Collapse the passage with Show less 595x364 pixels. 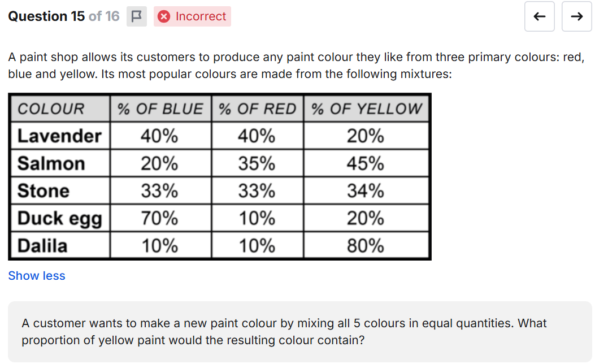click(37, 276)
